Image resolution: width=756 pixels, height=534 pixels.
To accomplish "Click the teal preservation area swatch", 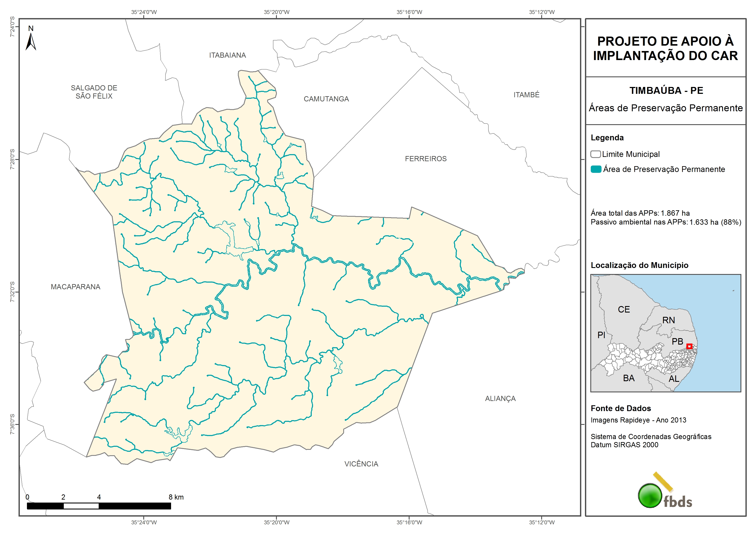I will 596,169.
